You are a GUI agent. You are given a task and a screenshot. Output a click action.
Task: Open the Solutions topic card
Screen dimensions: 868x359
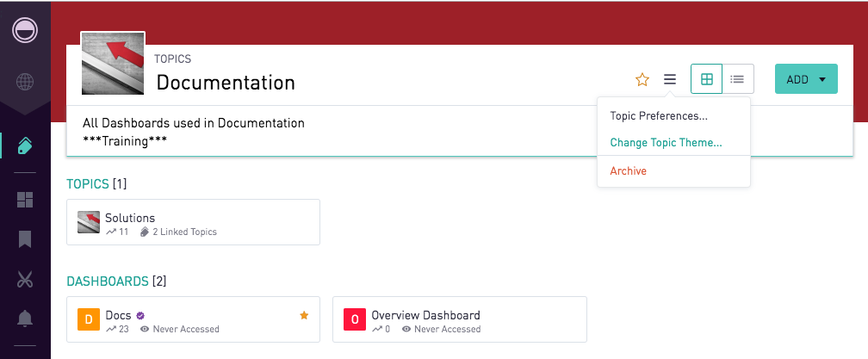193,222
